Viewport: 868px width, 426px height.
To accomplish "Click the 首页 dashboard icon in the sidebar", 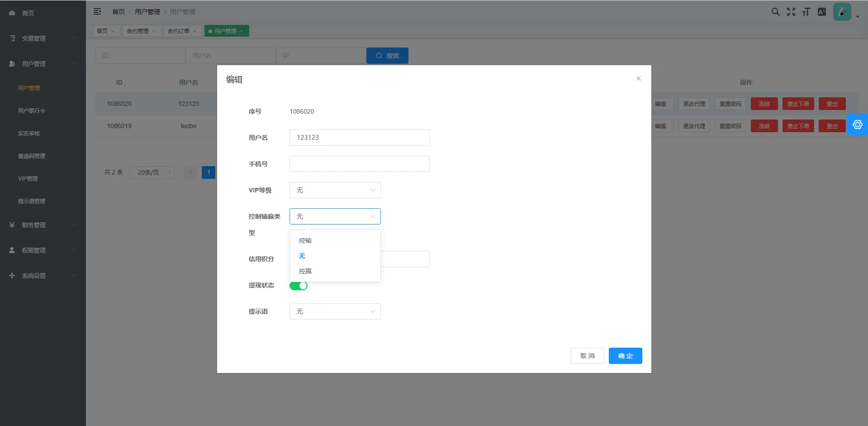I will [x=12, y=13].
